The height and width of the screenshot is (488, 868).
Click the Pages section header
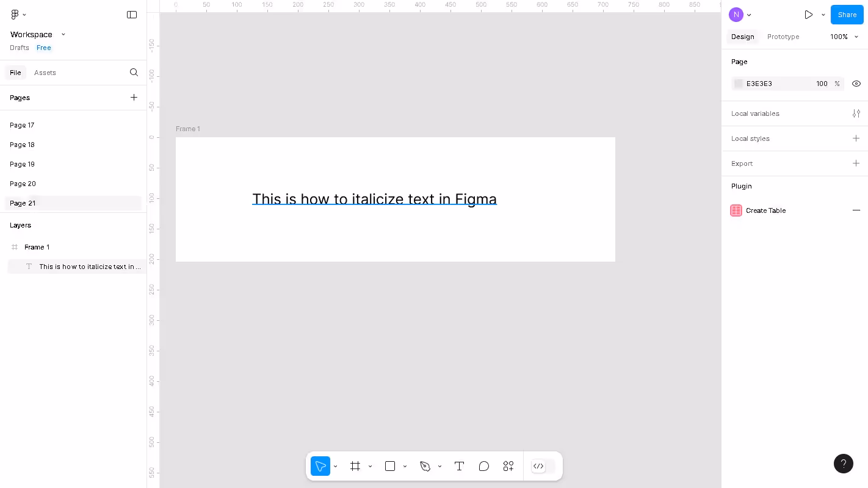point(20,98)
